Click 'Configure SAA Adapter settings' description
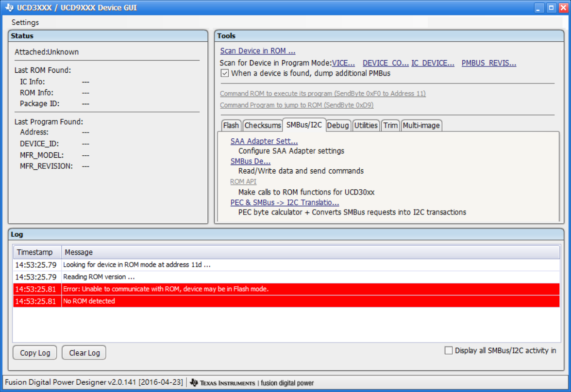The height and width of the screenshot is (392, 571). click(291, 151)
